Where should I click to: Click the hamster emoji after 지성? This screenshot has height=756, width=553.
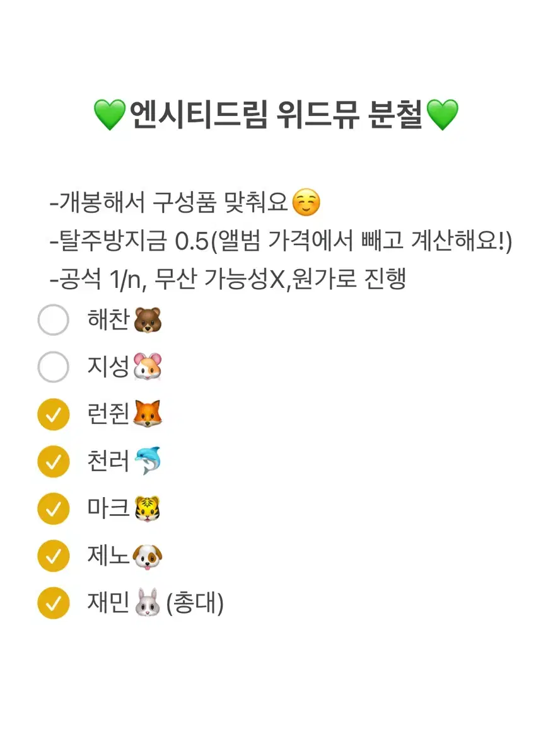(x=148, y=367)
